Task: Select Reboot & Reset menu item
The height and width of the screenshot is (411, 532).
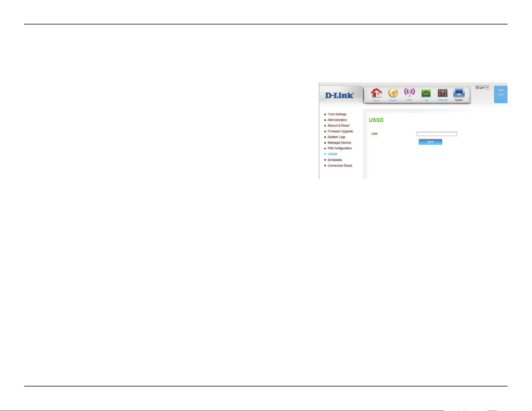Action: [338, 125]
